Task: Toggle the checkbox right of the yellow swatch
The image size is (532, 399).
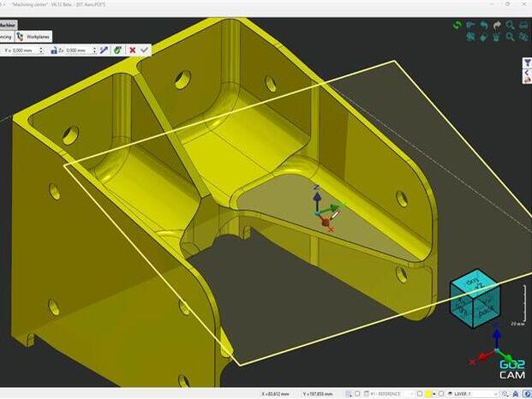Action: tap(440, 394)
